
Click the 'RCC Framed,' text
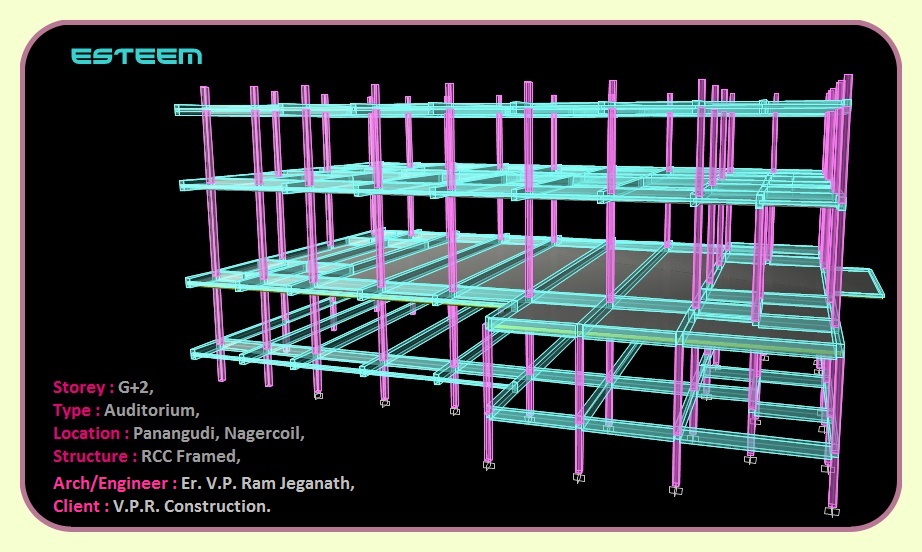191,456
